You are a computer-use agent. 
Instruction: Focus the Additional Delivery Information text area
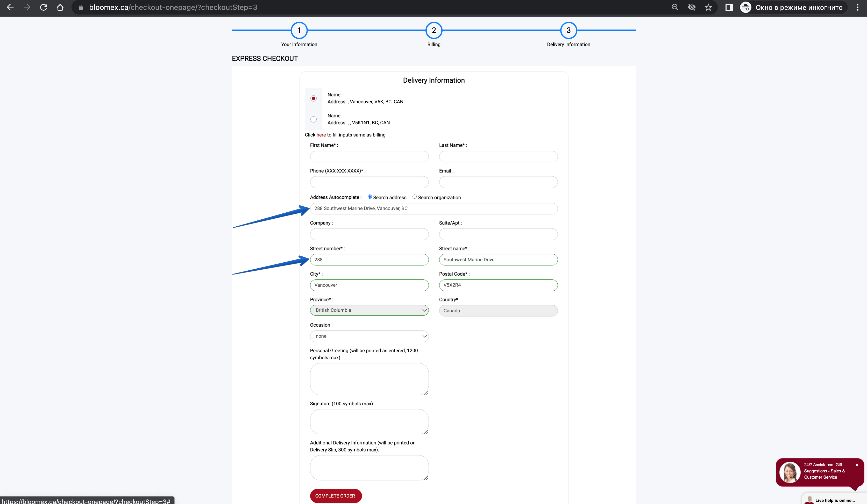[x=369, y=467]
